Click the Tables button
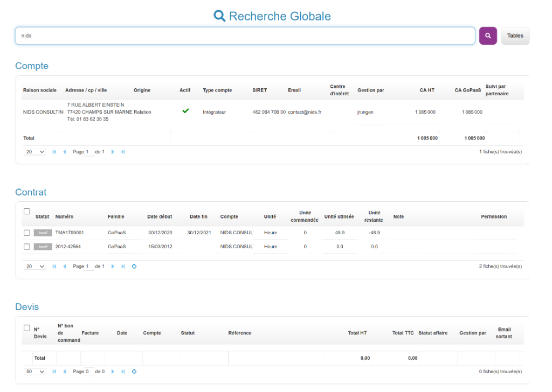The image size is (552, 392). pos(515,36)
